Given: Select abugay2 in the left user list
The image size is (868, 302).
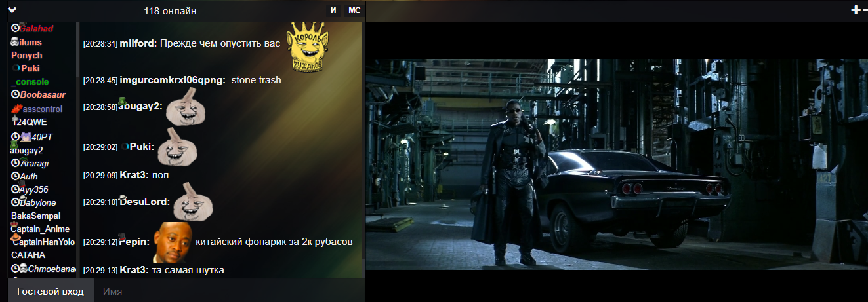Looking at the screenshot, I should [x=27, y=150].
